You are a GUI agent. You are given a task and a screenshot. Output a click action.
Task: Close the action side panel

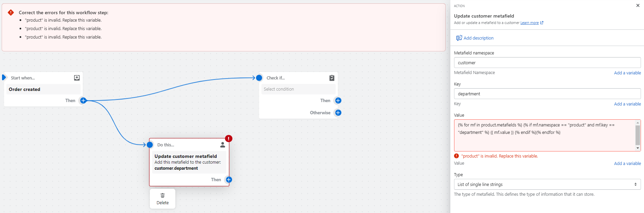point(638,5)
